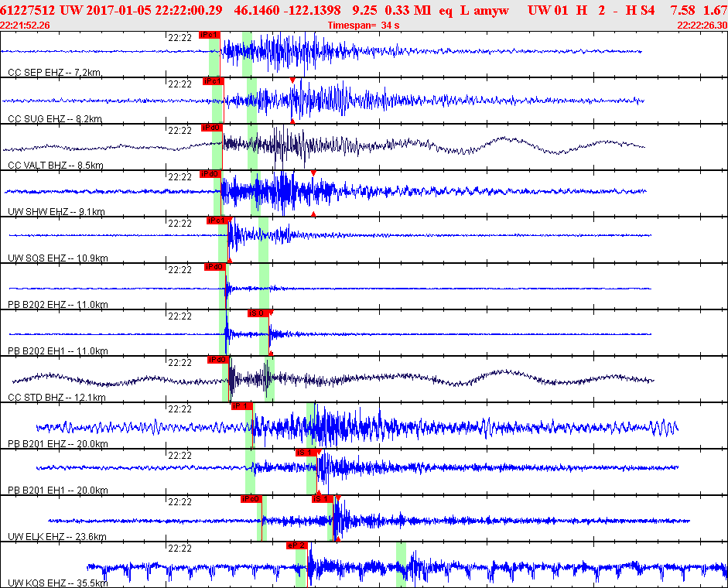Click the 7.58 value in header

pos(683,10)
